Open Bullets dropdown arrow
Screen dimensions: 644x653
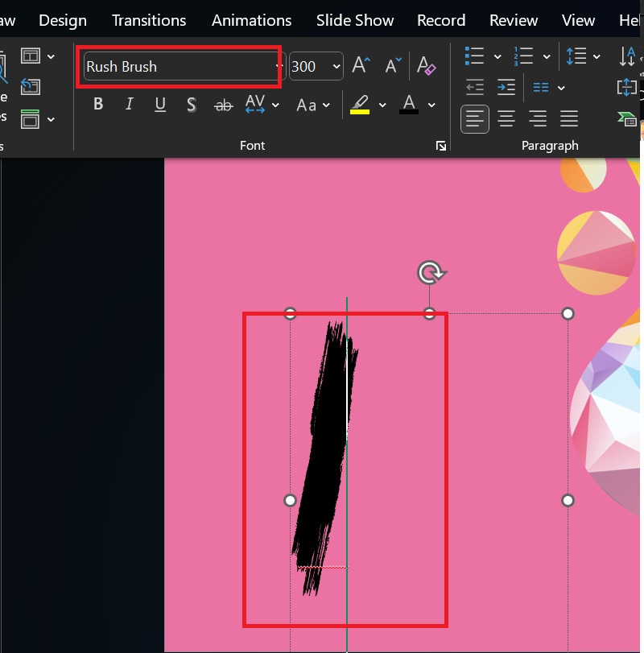(497, 56)
